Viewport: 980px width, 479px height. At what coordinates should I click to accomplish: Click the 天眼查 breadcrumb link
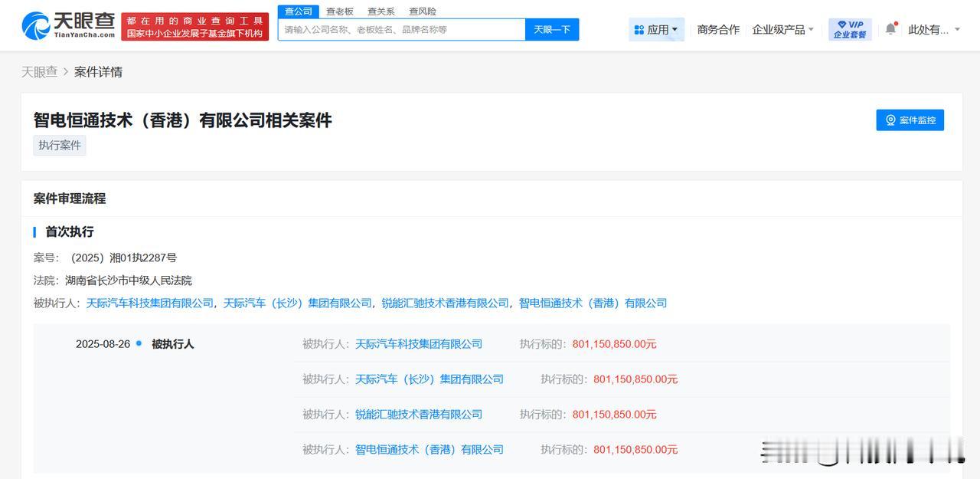click(39, 72)
